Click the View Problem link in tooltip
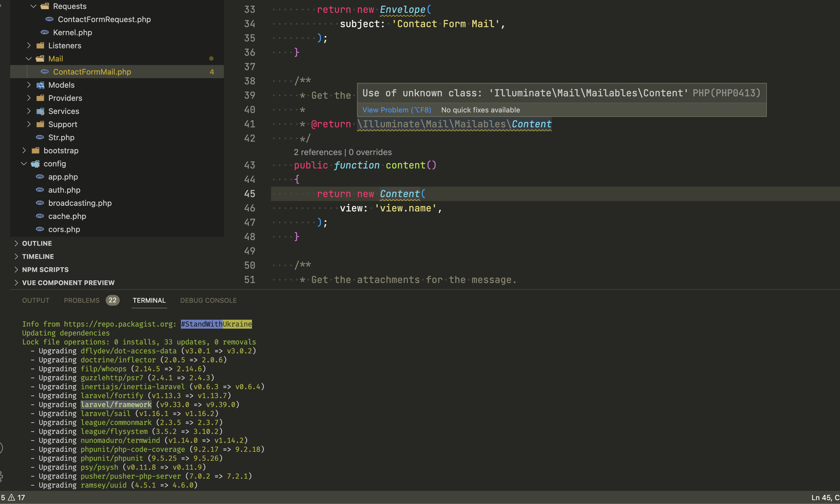 [x=396, y=110]
